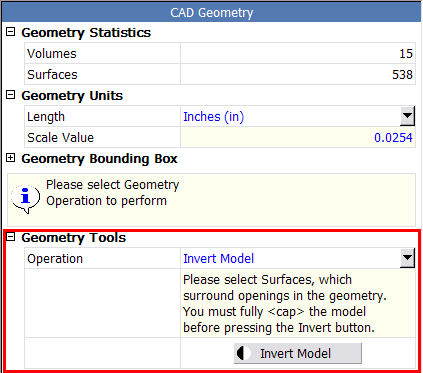
Task: Click the CAD Geometry title bar
Action: click(x=211, y=13)
